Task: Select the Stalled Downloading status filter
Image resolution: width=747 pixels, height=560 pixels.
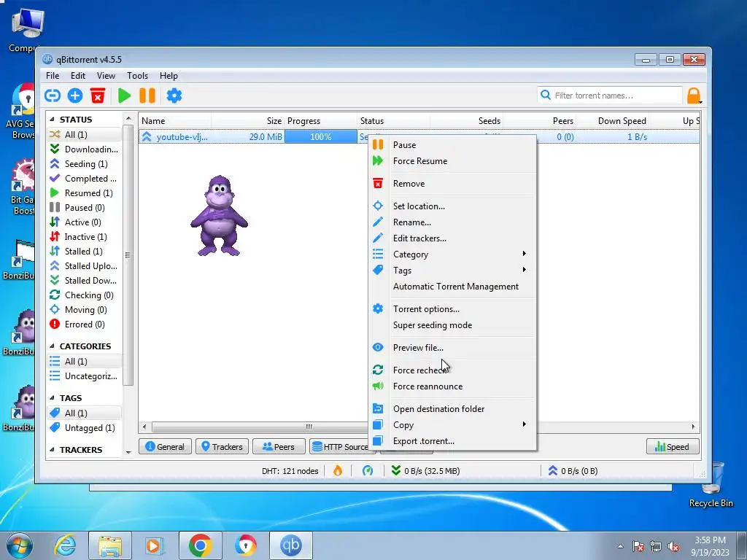Action: [x=85, y=281]
